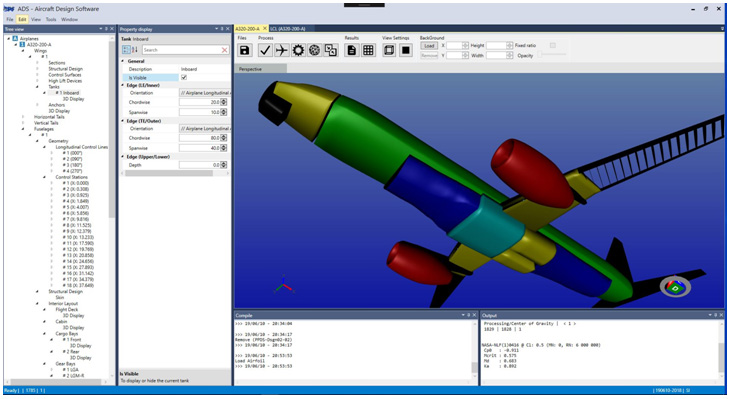This screenshot has width=729, height=399.
Task: Enable the categorized view toggle in Property display
Action: click(x=126, y=50)
